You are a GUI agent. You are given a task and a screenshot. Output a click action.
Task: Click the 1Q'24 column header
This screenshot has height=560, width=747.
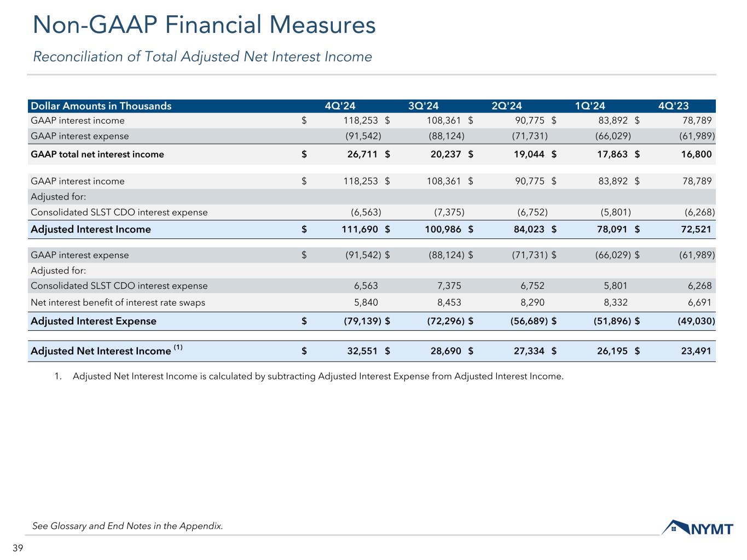590,106
